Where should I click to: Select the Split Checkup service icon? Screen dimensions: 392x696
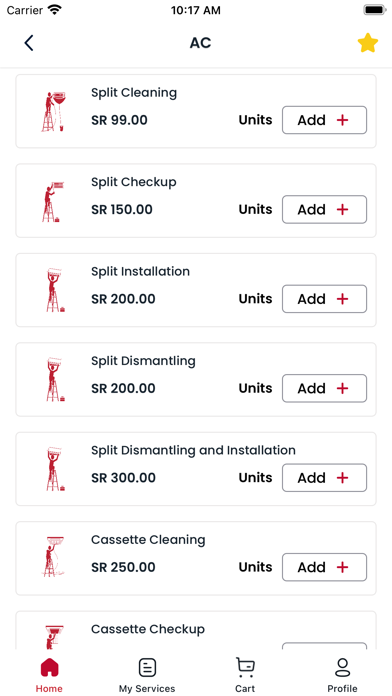53,201
